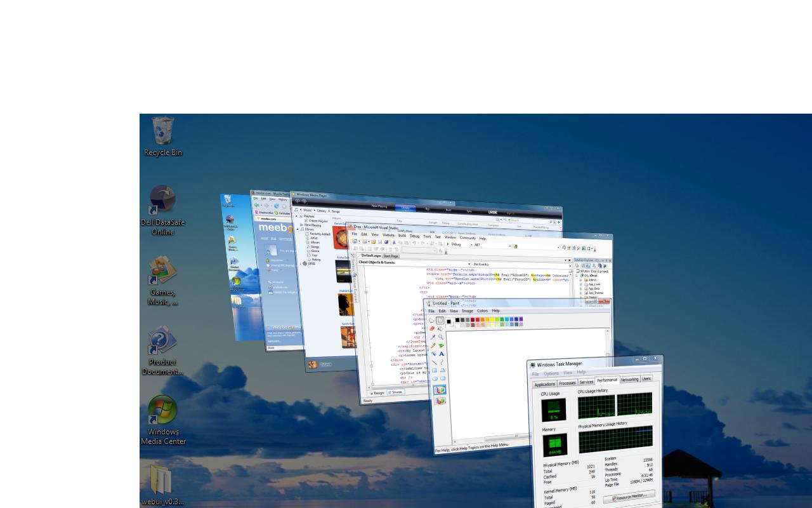Screen dimensions: 812x508
Task: Switch to Applications tab in Task Manager
Action: (545, 384)
